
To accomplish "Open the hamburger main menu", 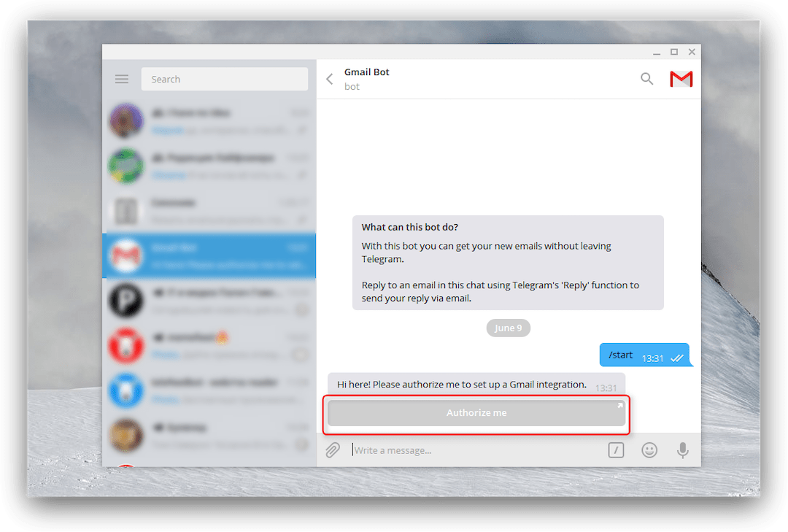I will coord(122,79).
